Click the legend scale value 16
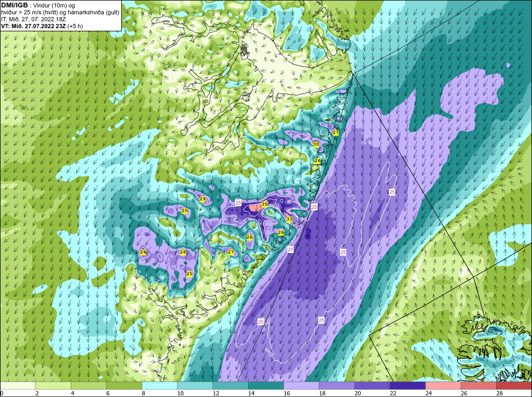Screen dimensions: 532x397 pos(287,393)
